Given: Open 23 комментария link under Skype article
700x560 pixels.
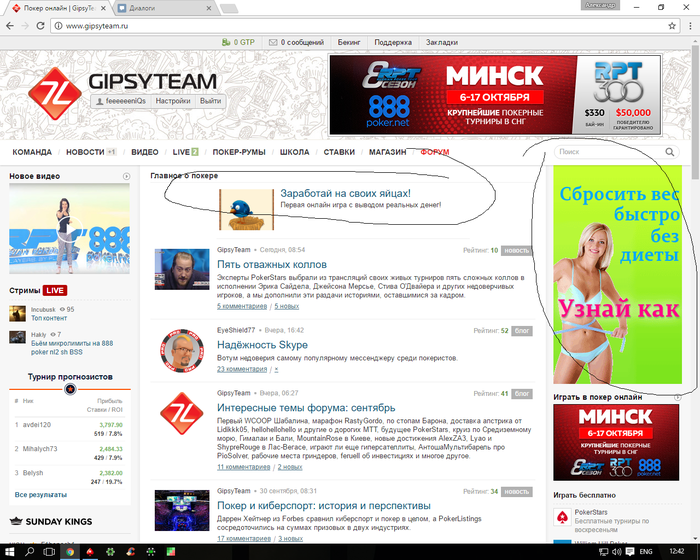Looking at the screenshot, I should click(242, 369).
